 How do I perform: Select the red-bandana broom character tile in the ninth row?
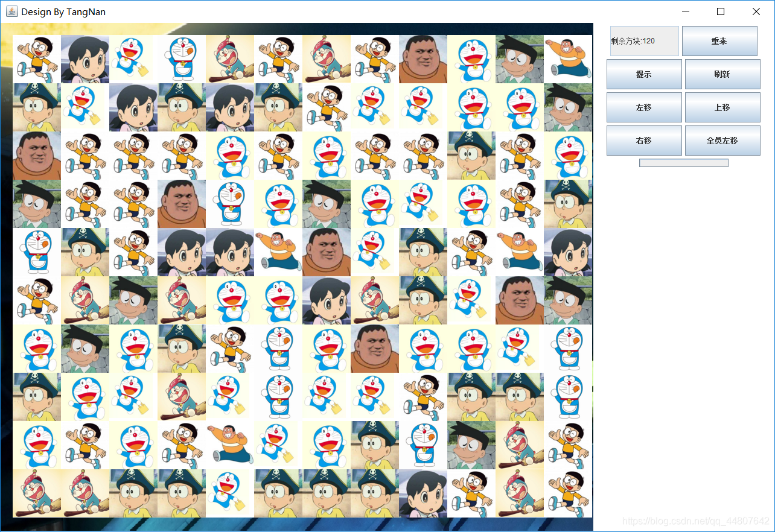coord(520,445)
